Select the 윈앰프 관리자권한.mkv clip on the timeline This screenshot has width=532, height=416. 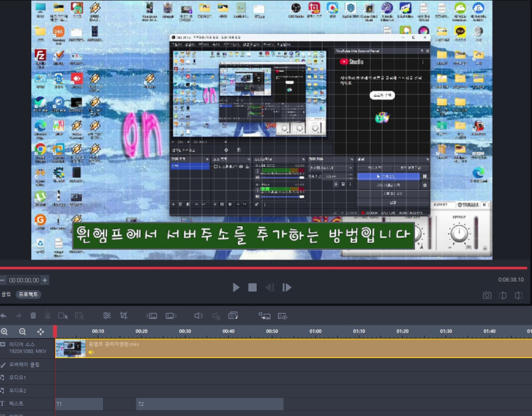click(x=293, y=348)
